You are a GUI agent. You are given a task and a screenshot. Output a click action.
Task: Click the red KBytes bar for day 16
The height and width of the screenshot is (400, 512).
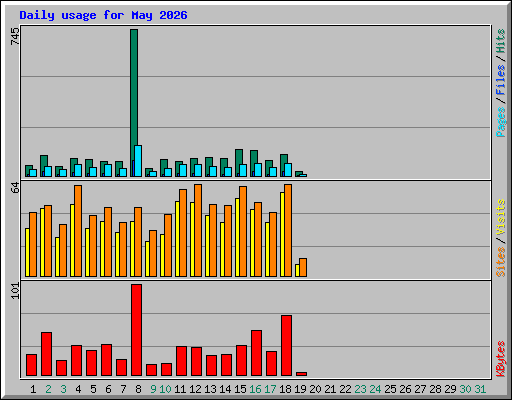pyautogui.click(x=256, y=353)
